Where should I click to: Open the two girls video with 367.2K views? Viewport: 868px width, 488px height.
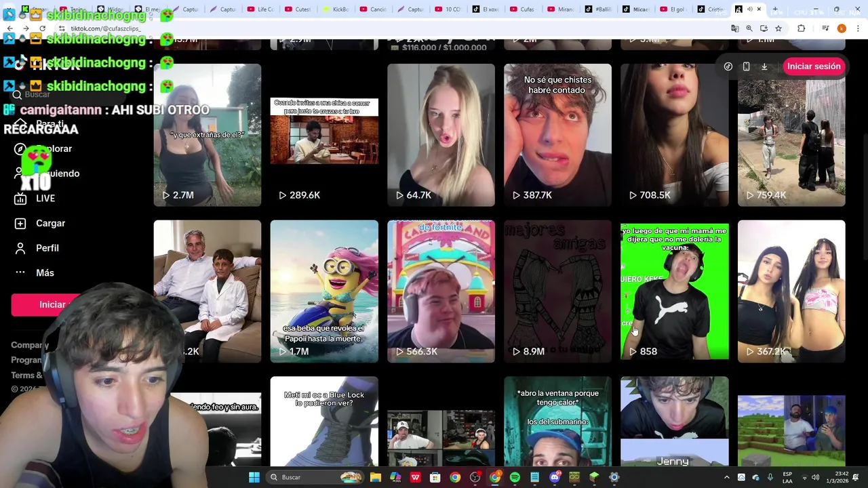(x=791, y=291)
